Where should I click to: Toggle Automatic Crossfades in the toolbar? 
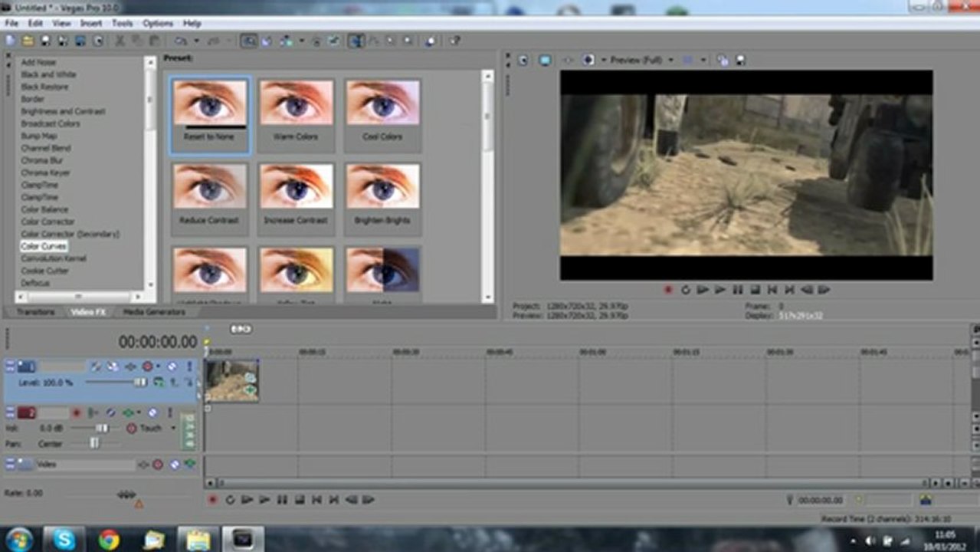click(267, 41)
